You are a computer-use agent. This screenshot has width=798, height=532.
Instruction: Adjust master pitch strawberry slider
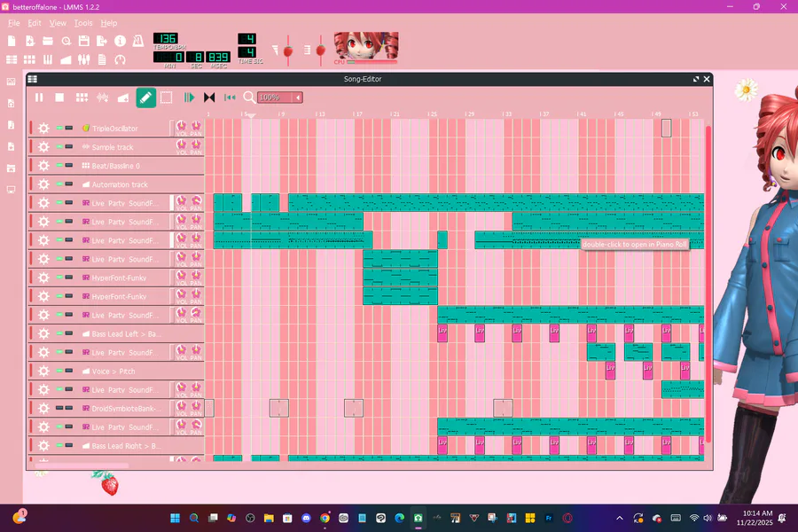point(321,50)
